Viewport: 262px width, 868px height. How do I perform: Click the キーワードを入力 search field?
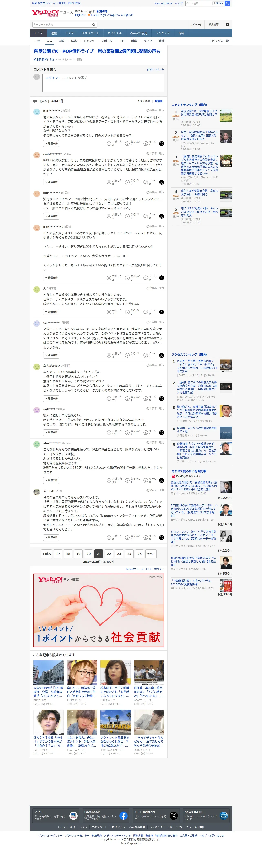(61, 25)
